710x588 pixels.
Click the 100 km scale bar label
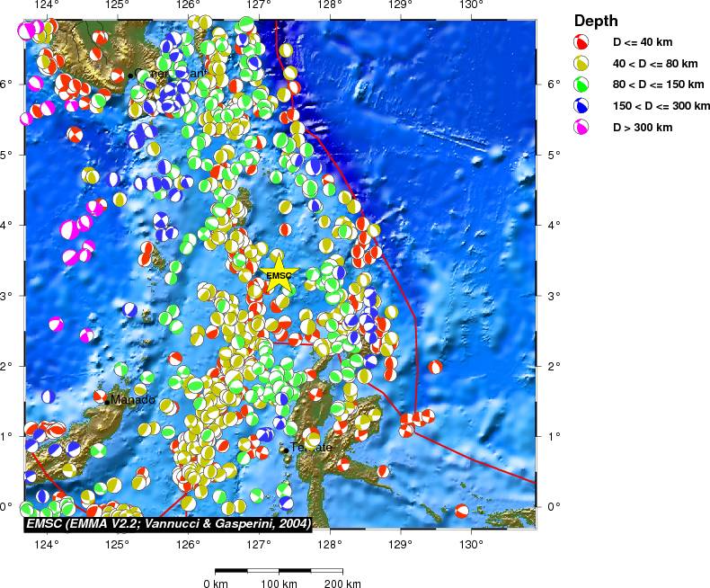pos(279,584)
